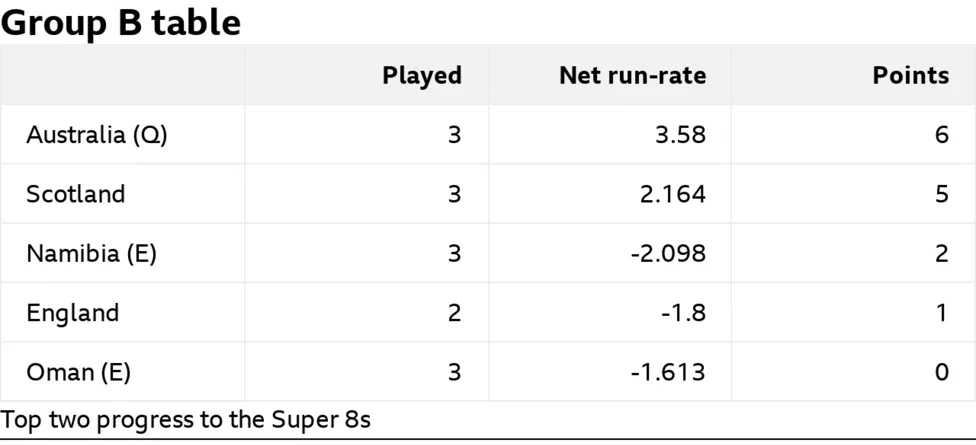
Task: Click Namibia's net run-rate -2.098
Action: pos(669,254)
